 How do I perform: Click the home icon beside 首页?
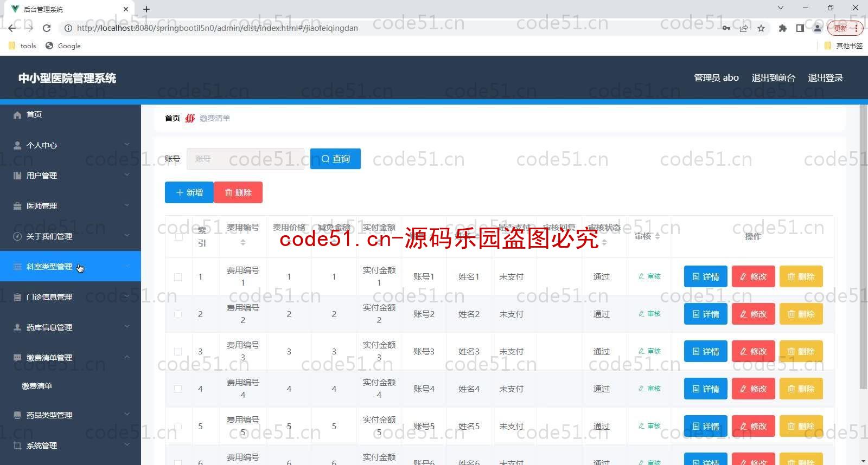tap(17, 115)
